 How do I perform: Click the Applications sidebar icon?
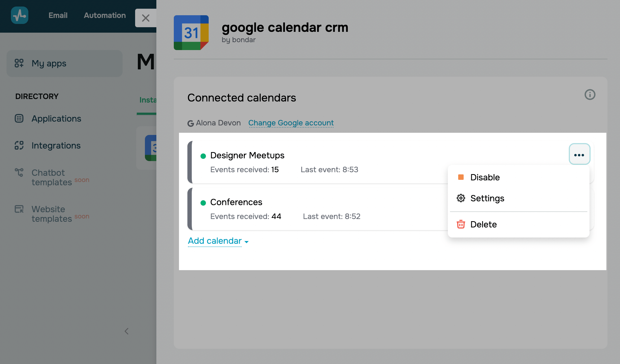pyautogui.click(x=19, y=118)
